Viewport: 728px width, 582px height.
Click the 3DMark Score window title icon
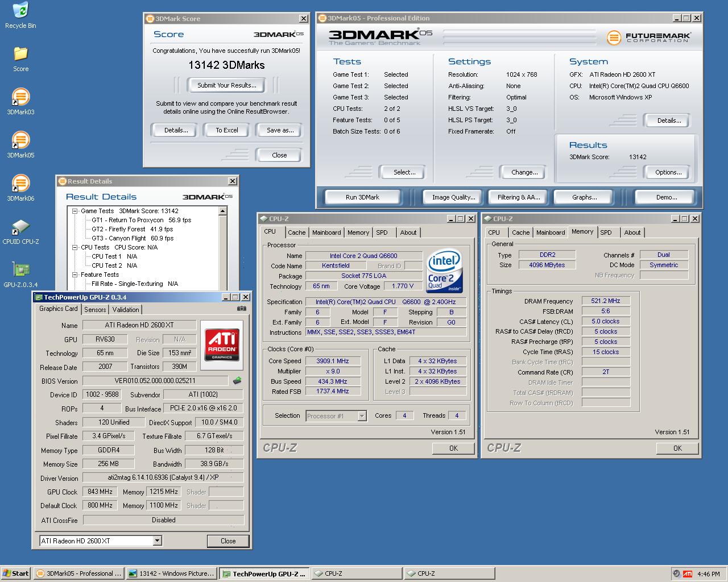150,19
